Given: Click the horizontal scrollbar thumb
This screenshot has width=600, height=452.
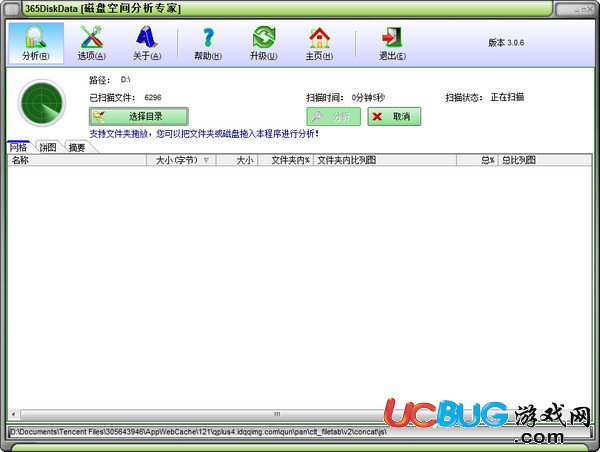Looking at the screenshot, I should click(x=276, y=414).
